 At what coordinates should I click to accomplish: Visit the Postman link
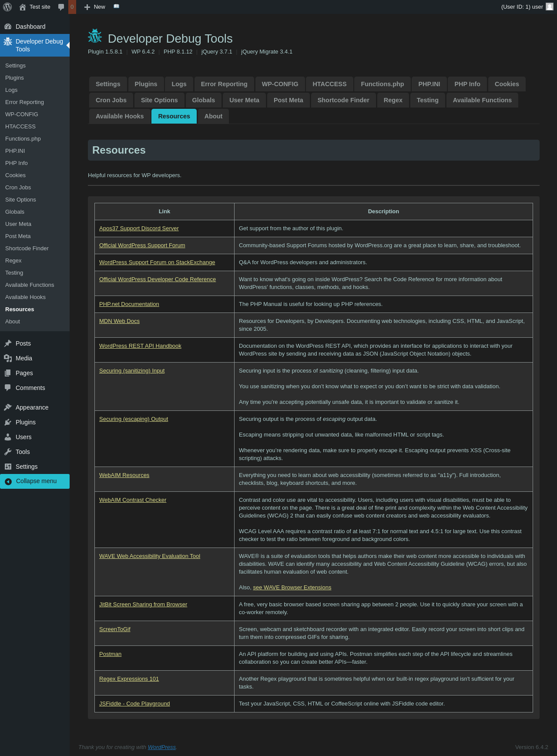110,654
